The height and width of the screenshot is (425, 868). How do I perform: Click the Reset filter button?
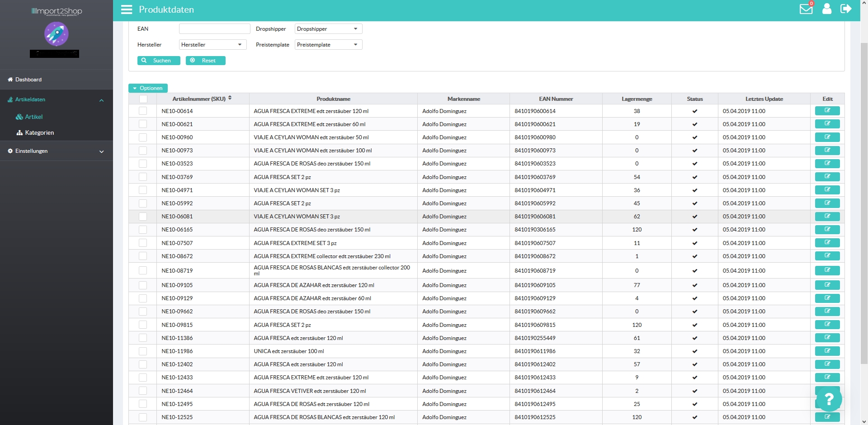point(205,61)
